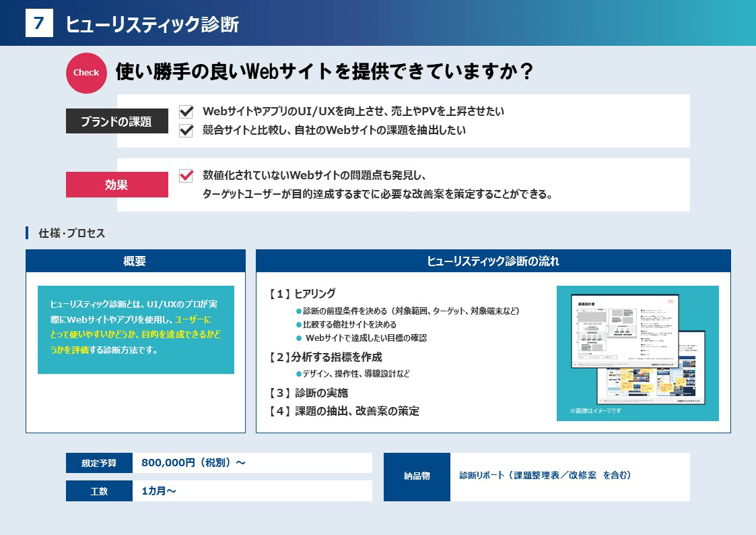Click the checkbox beside UI/UX向上 text
This screenshot has width=756, height=535.
(186, 111)
